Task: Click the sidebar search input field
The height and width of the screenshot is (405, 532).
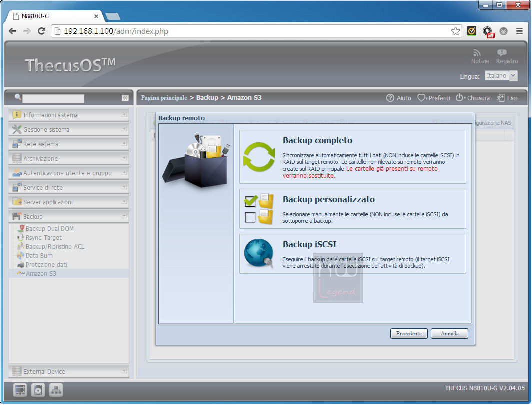Action: point(53,98)
